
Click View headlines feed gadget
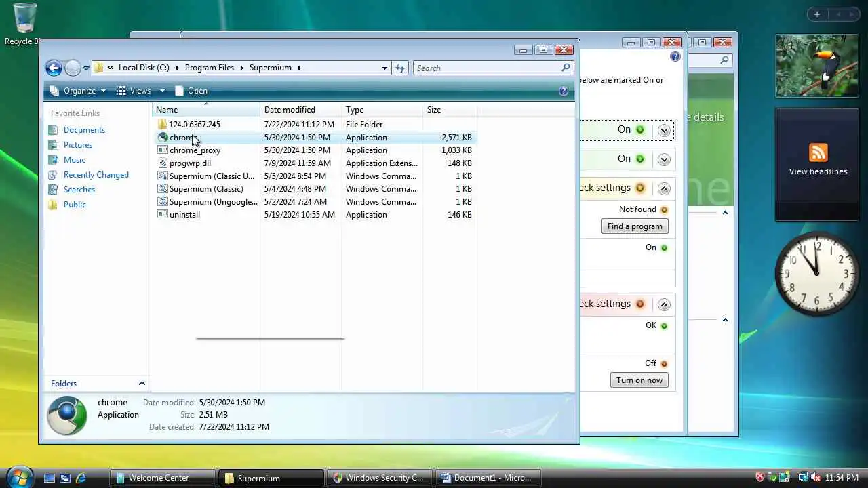click(818, 164)
